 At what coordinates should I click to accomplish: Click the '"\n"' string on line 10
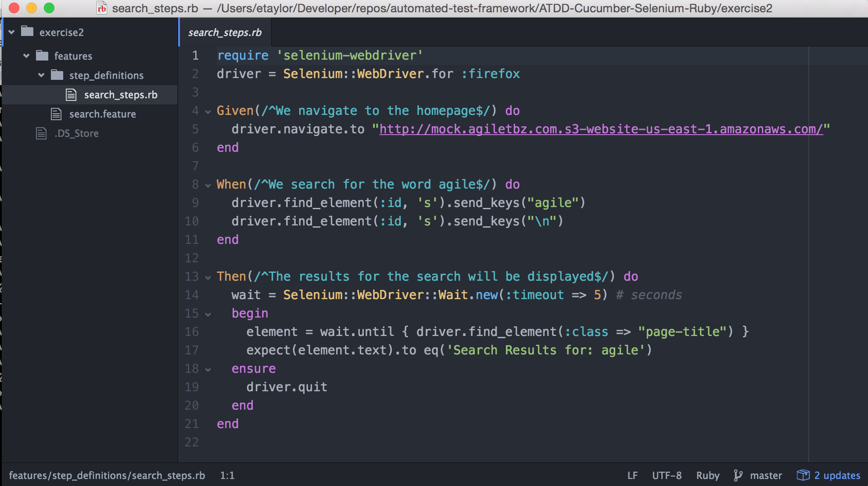click(542, 221)
